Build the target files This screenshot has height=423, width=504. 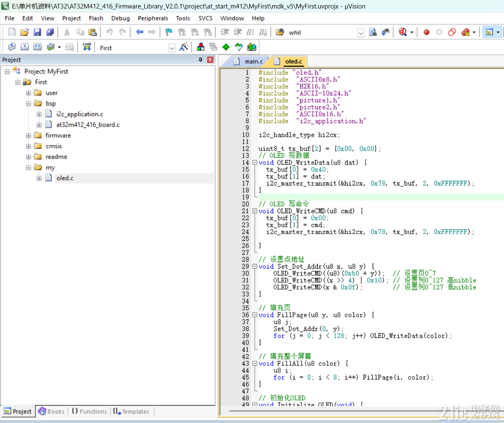pyautogui.click(x=25, y=47)
